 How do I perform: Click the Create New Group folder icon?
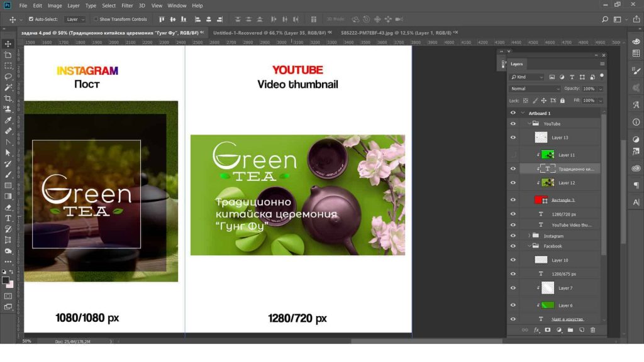click(570, 330)
